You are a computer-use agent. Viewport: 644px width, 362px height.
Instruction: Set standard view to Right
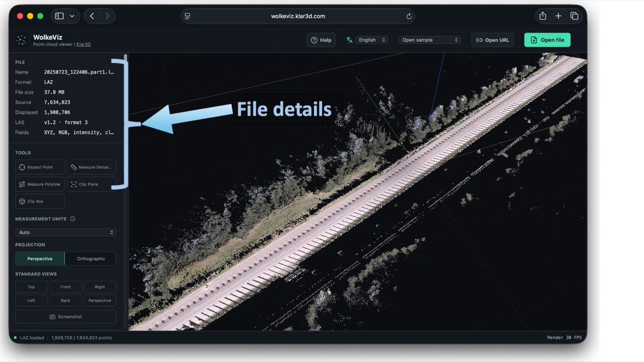(x=100, y=287)
